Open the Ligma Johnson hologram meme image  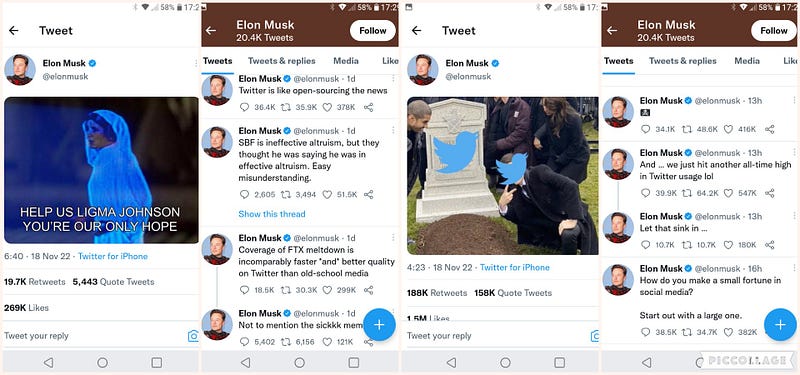[x=101, y=170]
